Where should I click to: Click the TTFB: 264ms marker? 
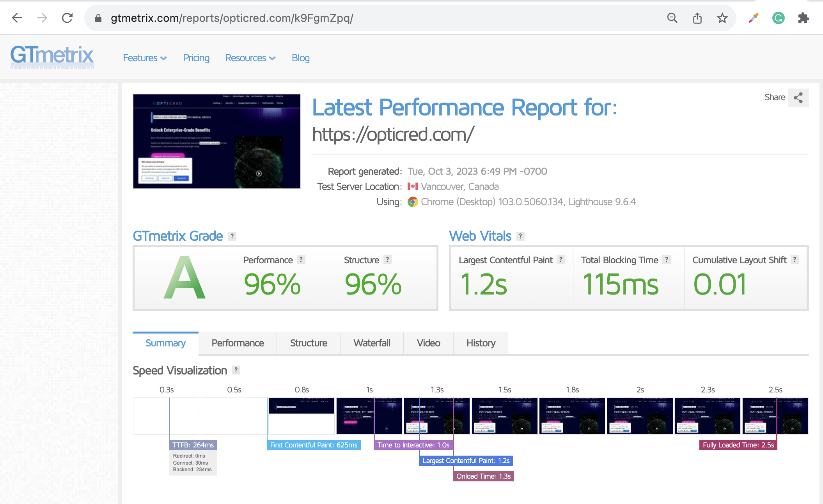pos(193,445)
